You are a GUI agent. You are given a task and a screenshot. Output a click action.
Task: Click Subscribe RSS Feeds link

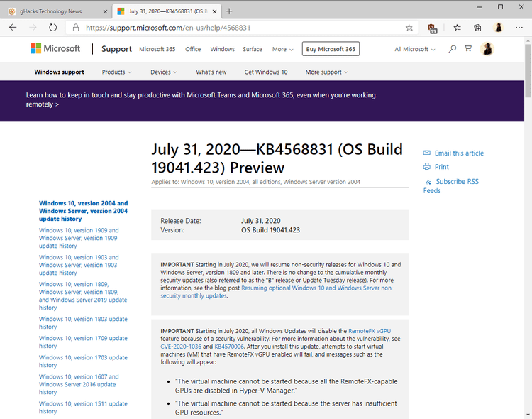point(451,186)
